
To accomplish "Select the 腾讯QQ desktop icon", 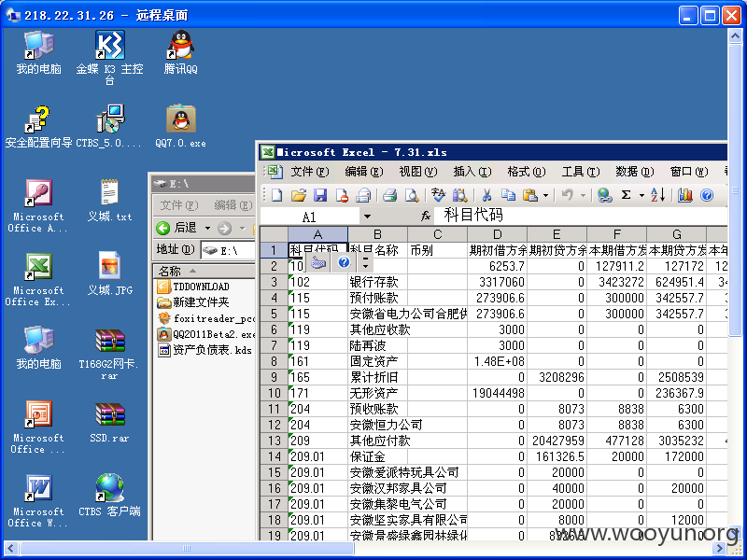I will click(x=180, y=52).
